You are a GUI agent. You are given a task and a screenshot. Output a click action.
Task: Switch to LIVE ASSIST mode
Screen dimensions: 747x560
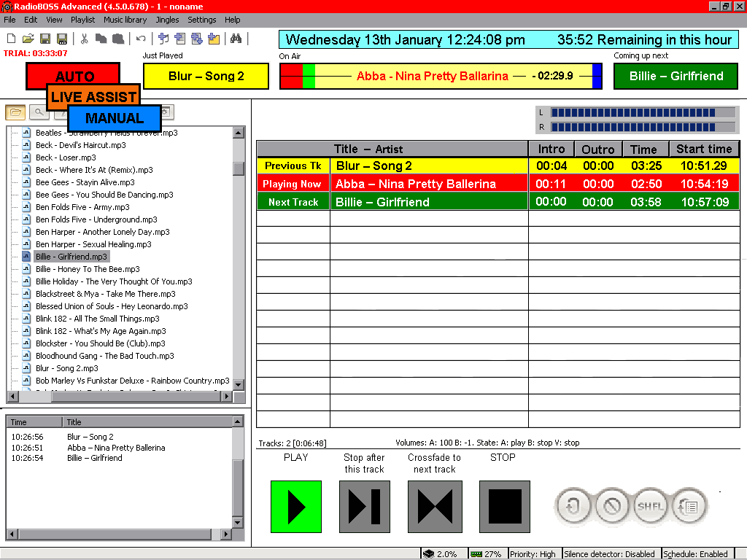(93, 96)
